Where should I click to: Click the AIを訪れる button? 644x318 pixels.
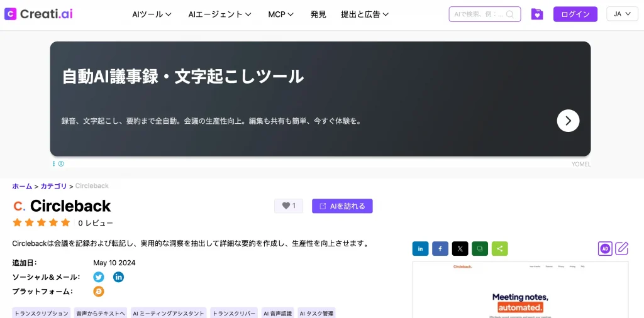point(342,206)
